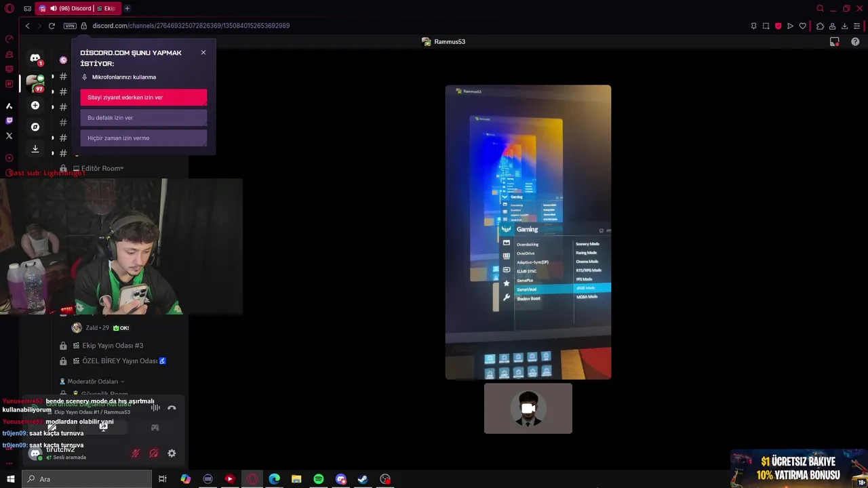Open File Explorer from taskbar

(296, 479)
